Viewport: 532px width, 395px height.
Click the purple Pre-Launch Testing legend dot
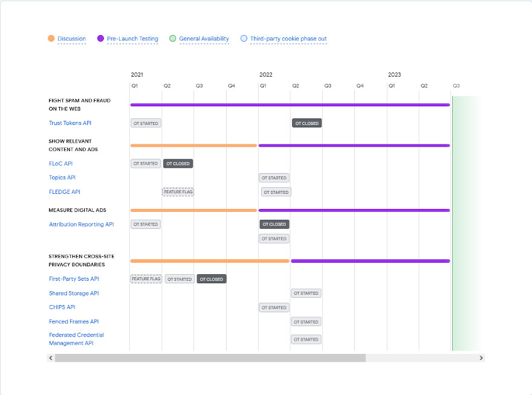[x=100, y=39]
